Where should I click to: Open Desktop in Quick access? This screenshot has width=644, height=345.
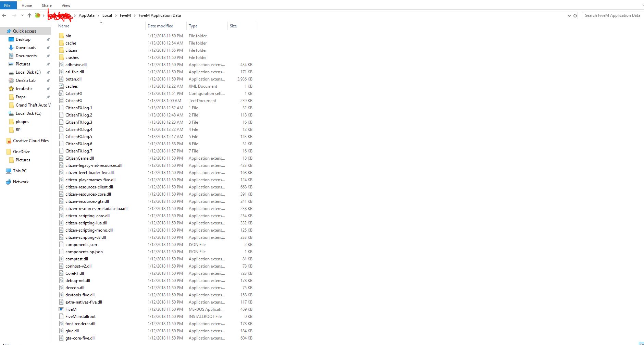(x=23, y=39)
